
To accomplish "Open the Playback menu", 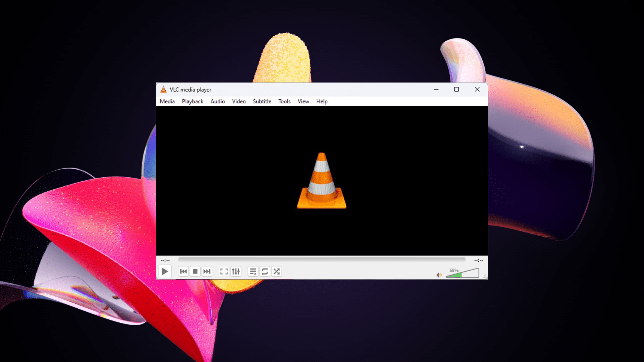I will tap(193, 101).
